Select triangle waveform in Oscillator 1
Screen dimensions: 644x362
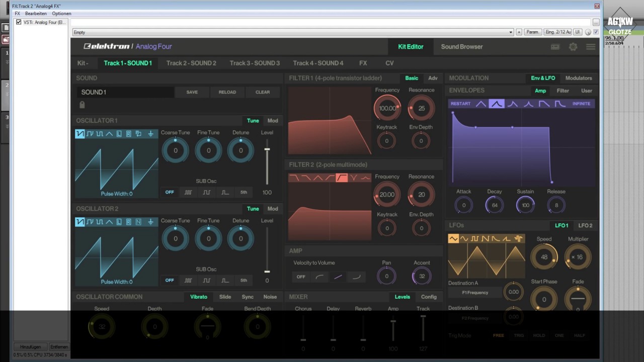[x=109, y=134]
